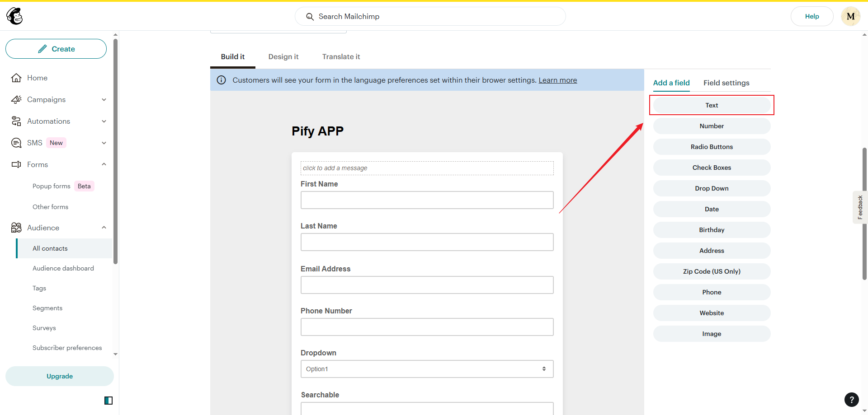The height and width of the screenshot is (415, 868).
Task: Click the Pify APP form title
Action: coord(317,131)
